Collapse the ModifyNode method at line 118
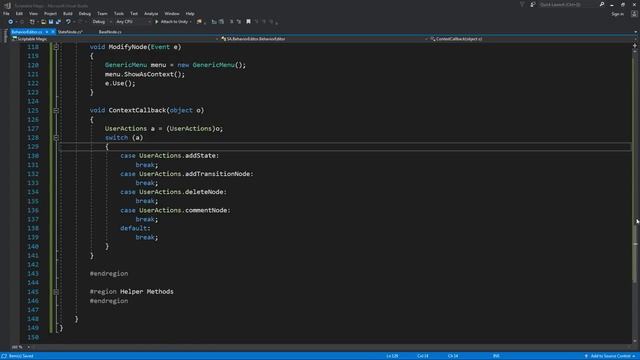 pyautogui.click(x=56, y=47)
